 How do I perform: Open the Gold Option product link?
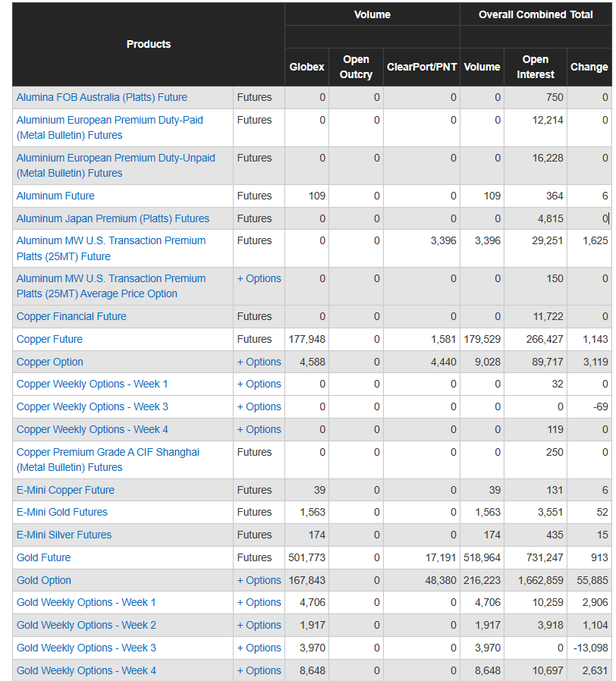tap(43, 580)
